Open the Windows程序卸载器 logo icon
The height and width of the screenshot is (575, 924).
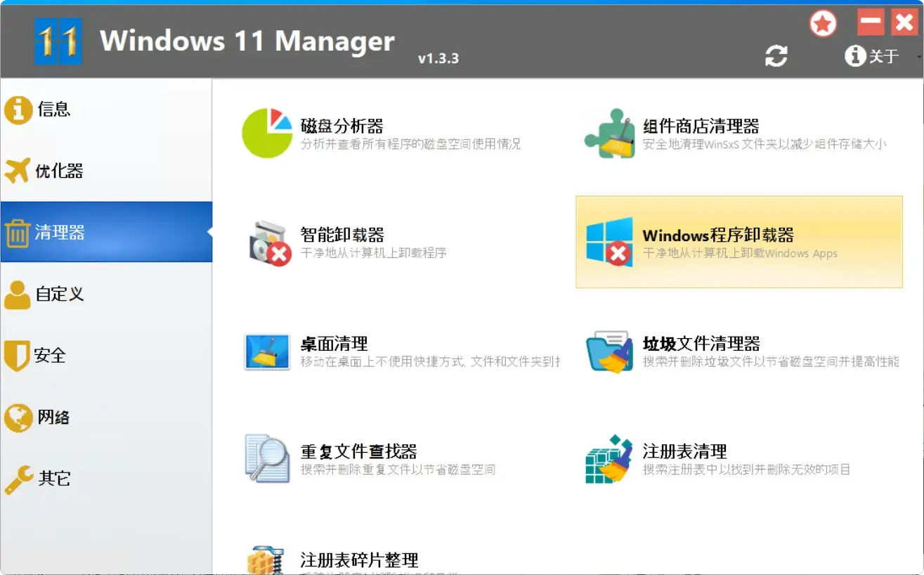[x=609, y=242]
